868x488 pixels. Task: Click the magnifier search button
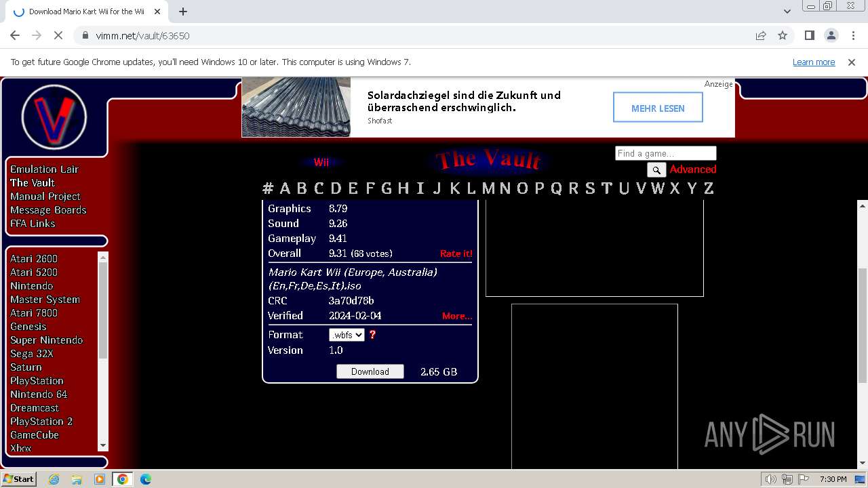[x=656, y=170]
